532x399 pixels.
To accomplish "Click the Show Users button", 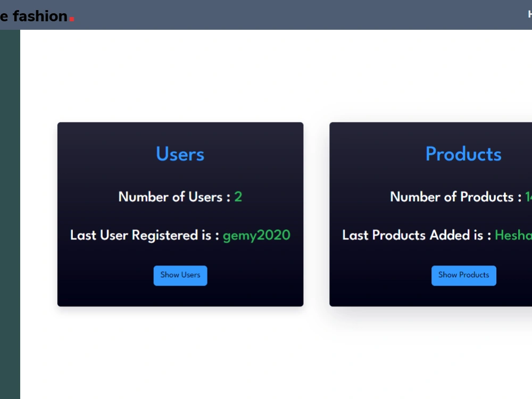I will [x=180, y=275].
